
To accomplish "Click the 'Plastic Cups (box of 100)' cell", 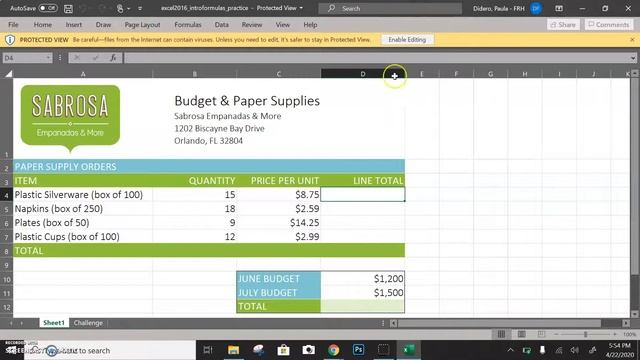I will 83,237.
